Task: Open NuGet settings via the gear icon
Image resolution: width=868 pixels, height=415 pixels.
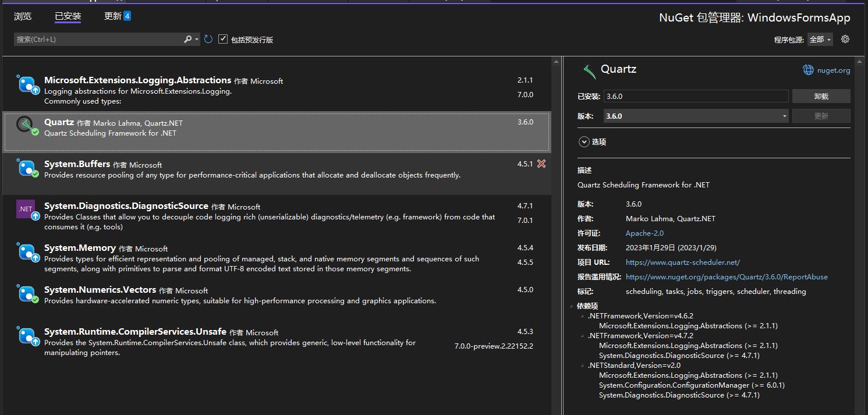Action: 845,39
